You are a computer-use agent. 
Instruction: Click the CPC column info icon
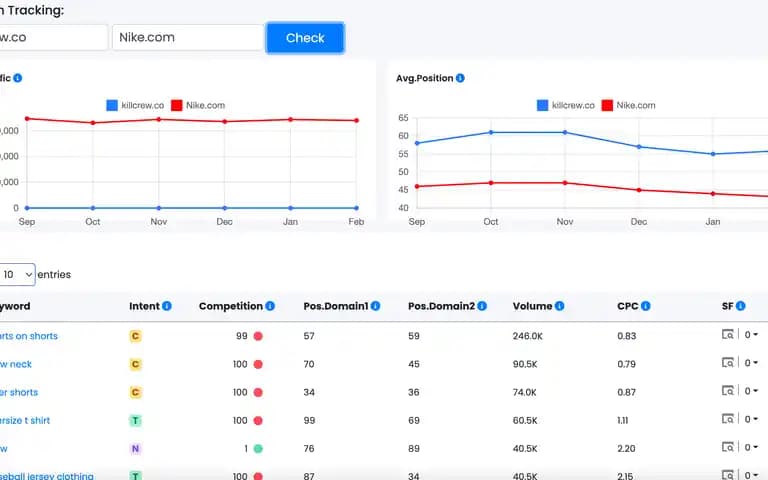[x=646, y=306]
